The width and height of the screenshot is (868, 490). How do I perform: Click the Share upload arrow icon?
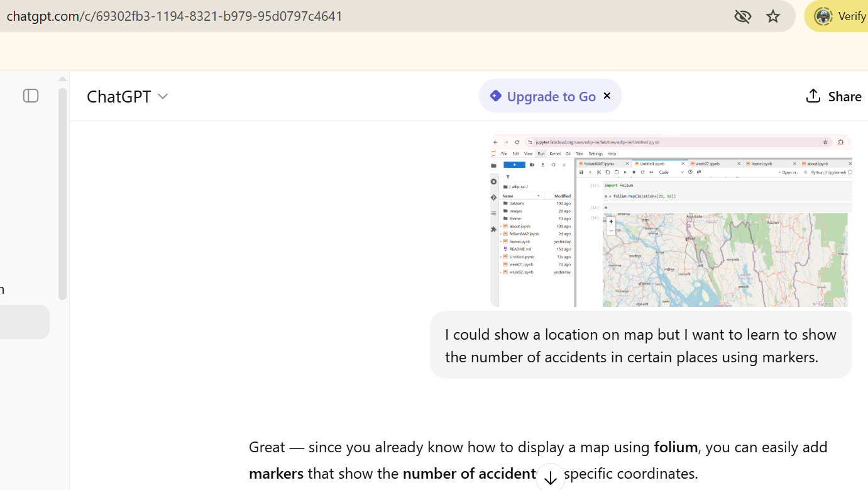[813, 96]
